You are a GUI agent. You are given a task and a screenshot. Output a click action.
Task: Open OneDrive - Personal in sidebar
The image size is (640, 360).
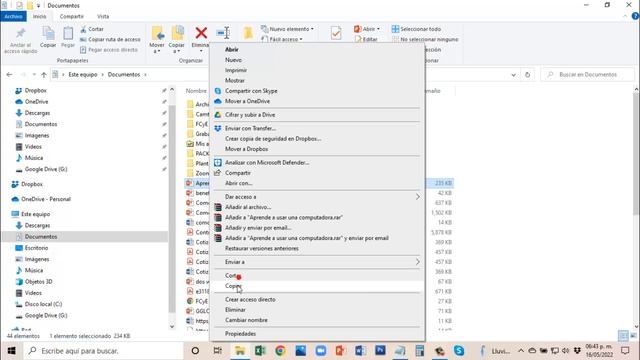coord(46,199)
